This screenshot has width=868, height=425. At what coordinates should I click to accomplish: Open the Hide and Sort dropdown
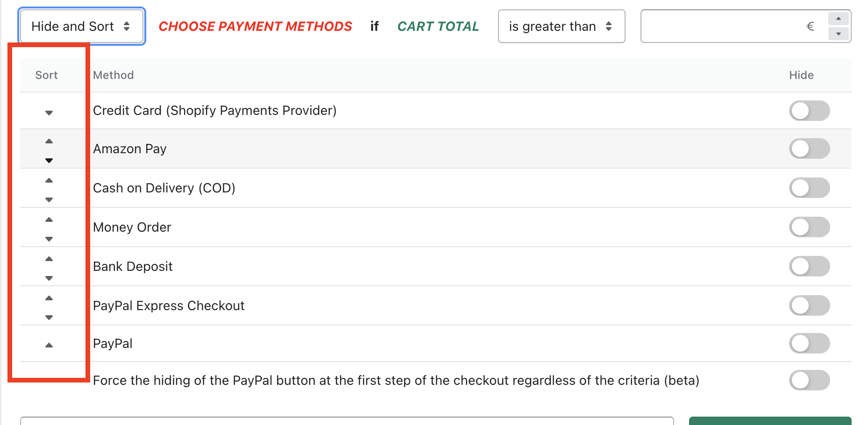click(x=82, y=26)
